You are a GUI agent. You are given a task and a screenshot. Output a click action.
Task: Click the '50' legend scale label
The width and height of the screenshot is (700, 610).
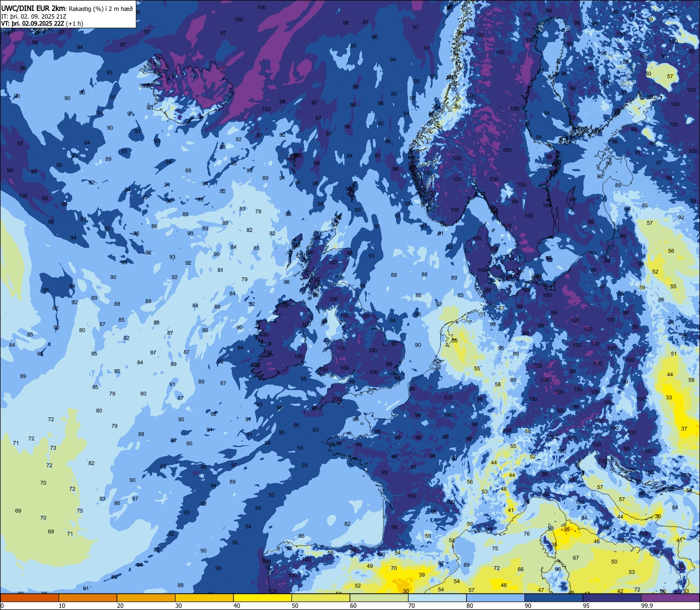click(295, 606)
